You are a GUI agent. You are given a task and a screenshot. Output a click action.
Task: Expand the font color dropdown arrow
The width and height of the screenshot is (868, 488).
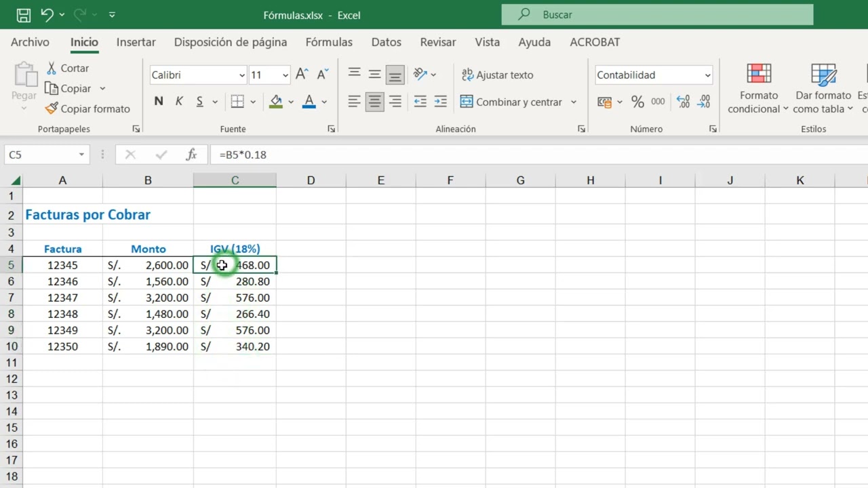pyautogui.click(x=324, y=102)
